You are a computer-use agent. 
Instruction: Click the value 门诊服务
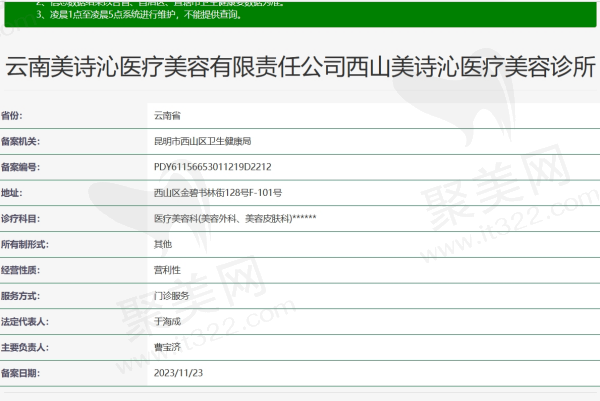[171, 296]
